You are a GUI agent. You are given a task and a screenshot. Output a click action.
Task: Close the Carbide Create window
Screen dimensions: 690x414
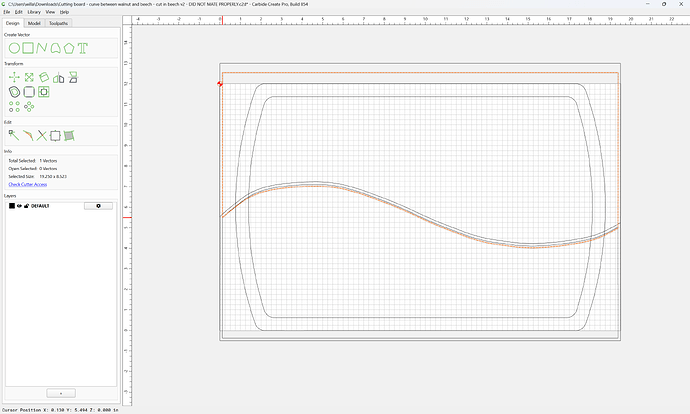(x=681, y=4)
